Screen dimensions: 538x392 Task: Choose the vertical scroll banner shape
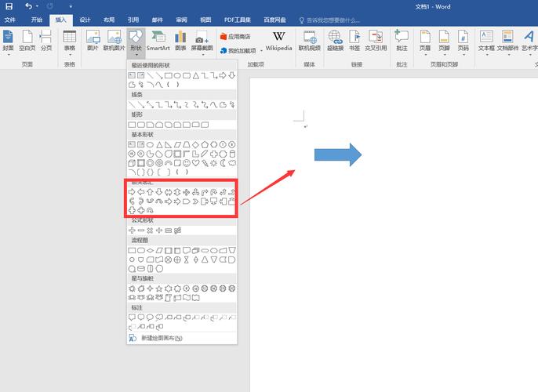click(x=168, y=298)
